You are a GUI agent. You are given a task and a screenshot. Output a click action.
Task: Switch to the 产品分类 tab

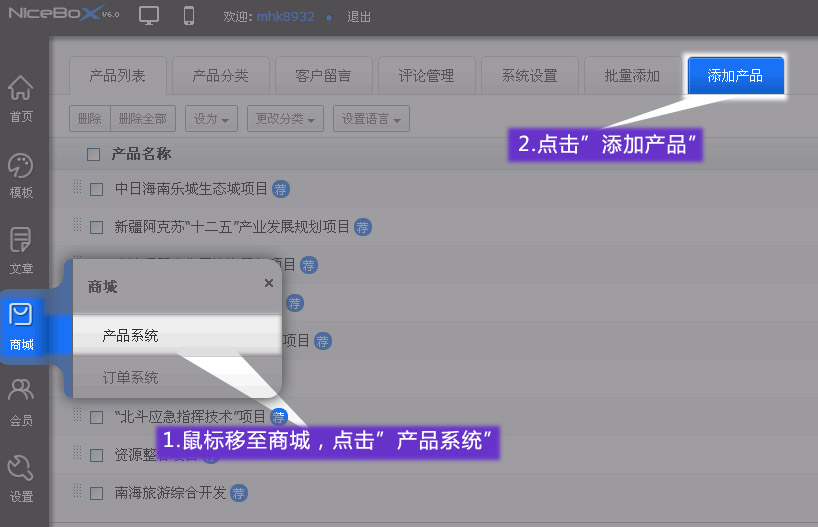(x=220, y=76)
